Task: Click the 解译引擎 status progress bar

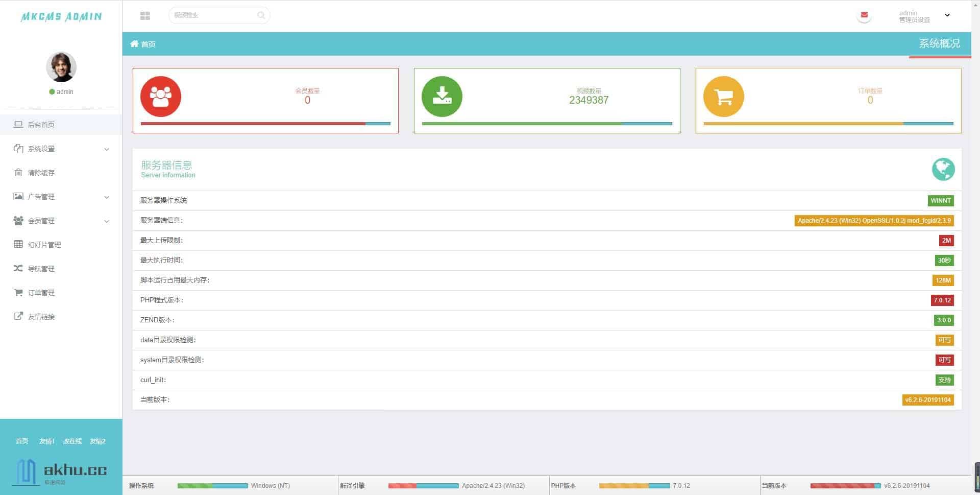Action: click(x=423, y=486)
